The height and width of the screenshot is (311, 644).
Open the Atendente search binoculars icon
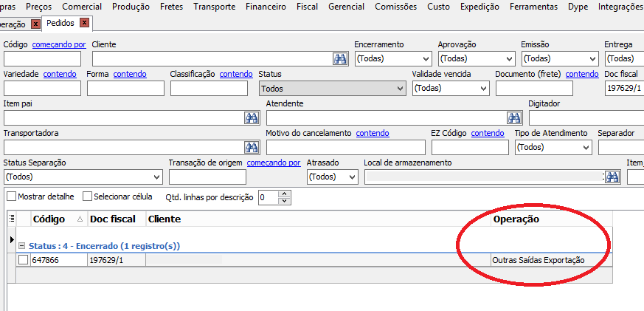[514, 118]
